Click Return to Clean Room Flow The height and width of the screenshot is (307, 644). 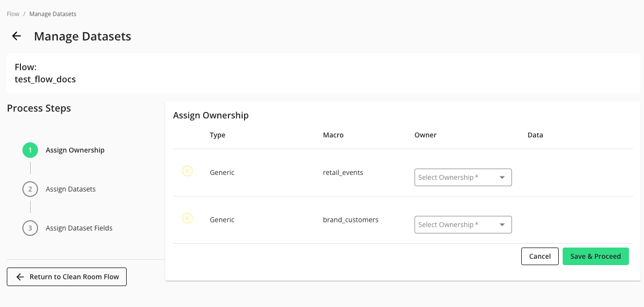[x=67, y=277]
